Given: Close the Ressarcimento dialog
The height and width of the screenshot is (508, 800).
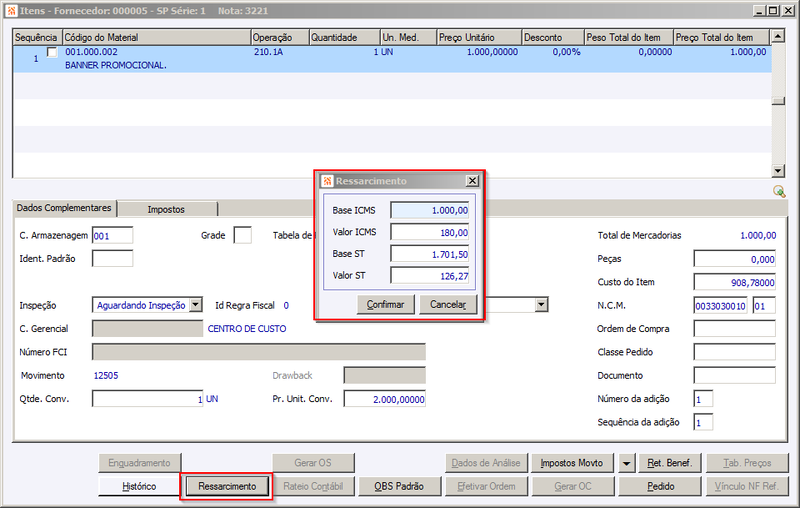Looking at the screenshot, I should point(472,181).
